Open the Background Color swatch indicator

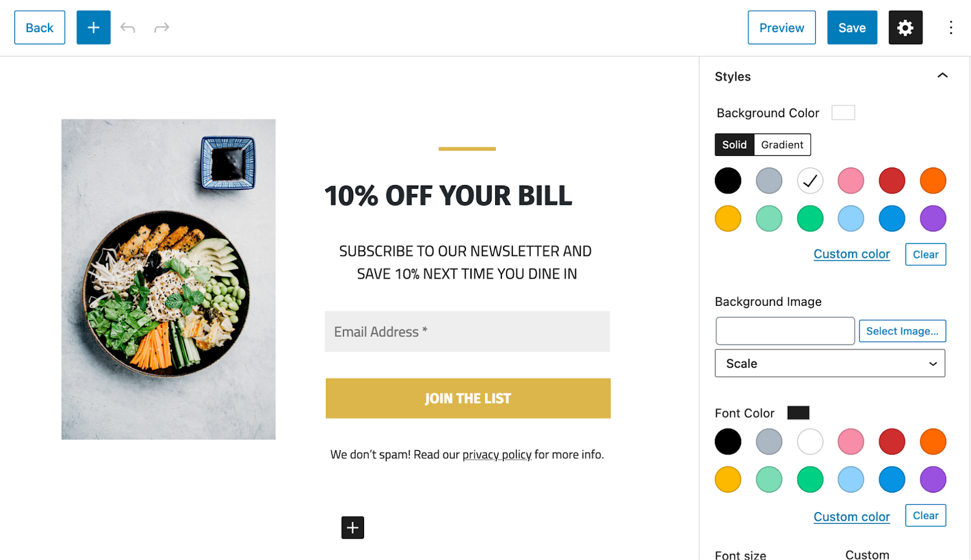(x=843, y=112)
